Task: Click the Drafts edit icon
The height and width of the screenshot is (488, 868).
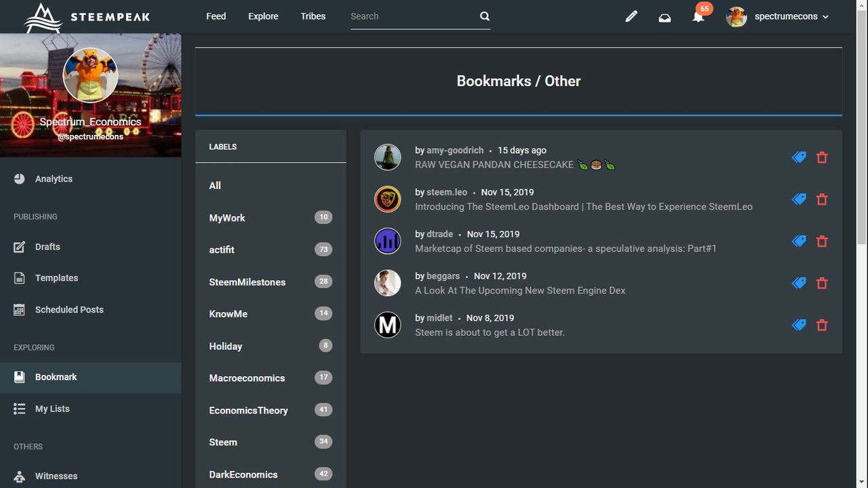Action: pos(20,247)
